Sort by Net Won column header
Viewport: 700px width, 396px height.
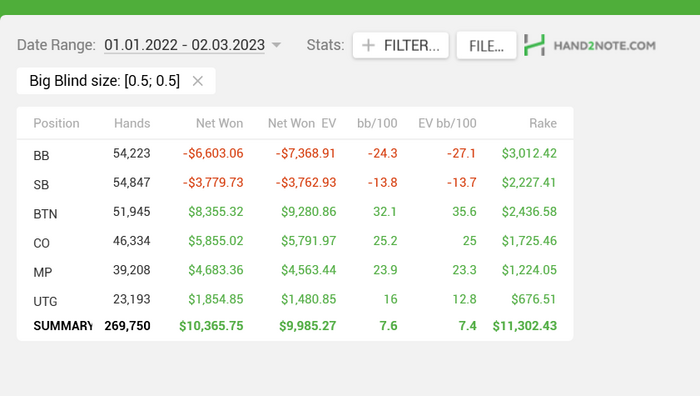219,123
